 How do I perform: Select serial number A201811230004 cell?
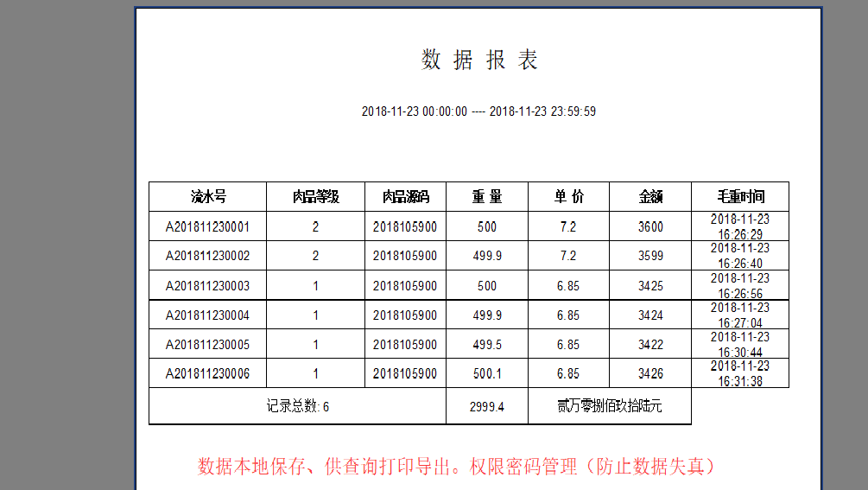pos(208,315)
